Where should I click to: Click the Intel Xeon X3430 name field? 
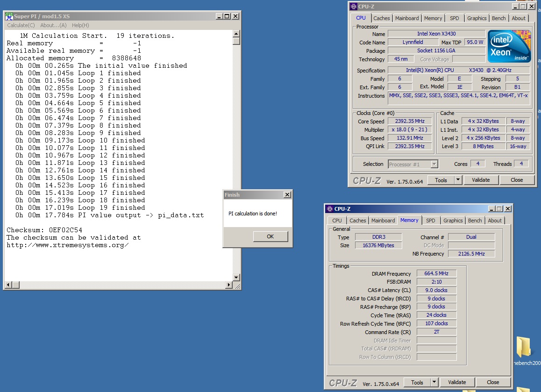tap(436, 34)
